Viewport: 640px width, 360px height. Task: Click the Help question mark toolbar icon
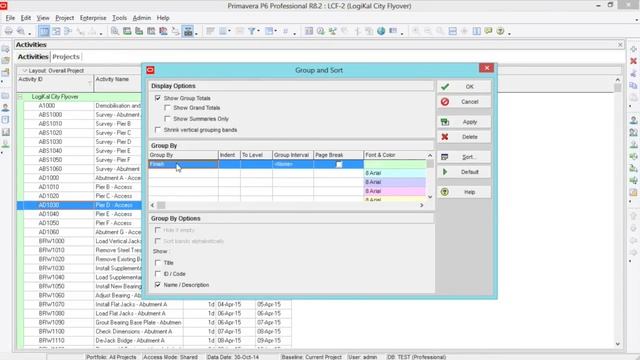point(500,31)
